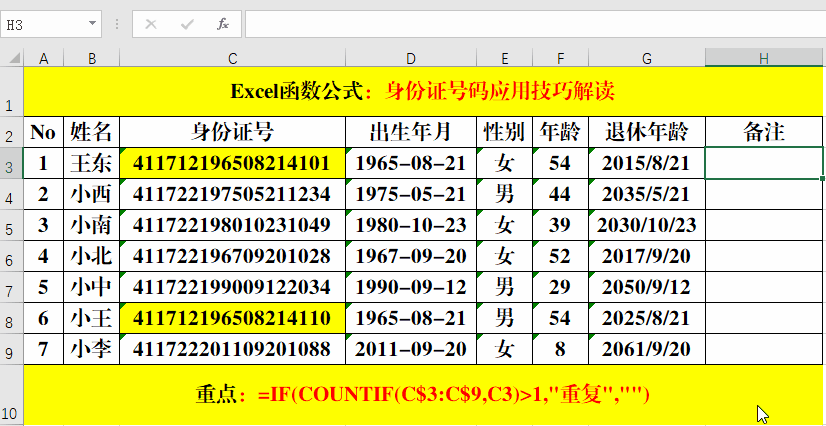Select column F header

click(560, 58)
